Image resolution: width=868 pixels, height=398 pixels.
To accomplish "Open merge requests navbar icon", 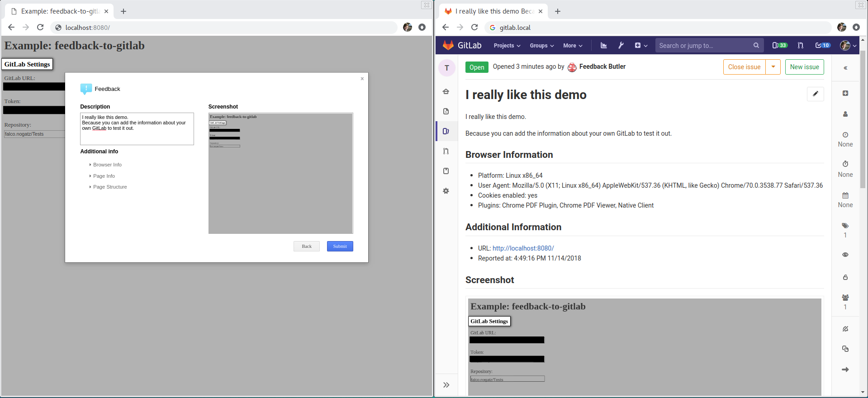I will tap(801, 45).
